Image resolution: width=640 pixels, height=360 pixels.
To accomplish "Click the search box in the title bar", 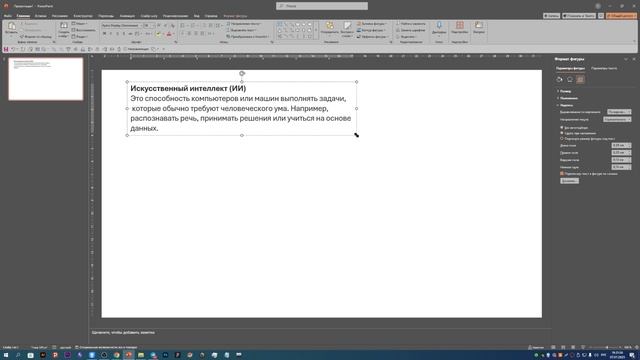I will tap(322, 6).
